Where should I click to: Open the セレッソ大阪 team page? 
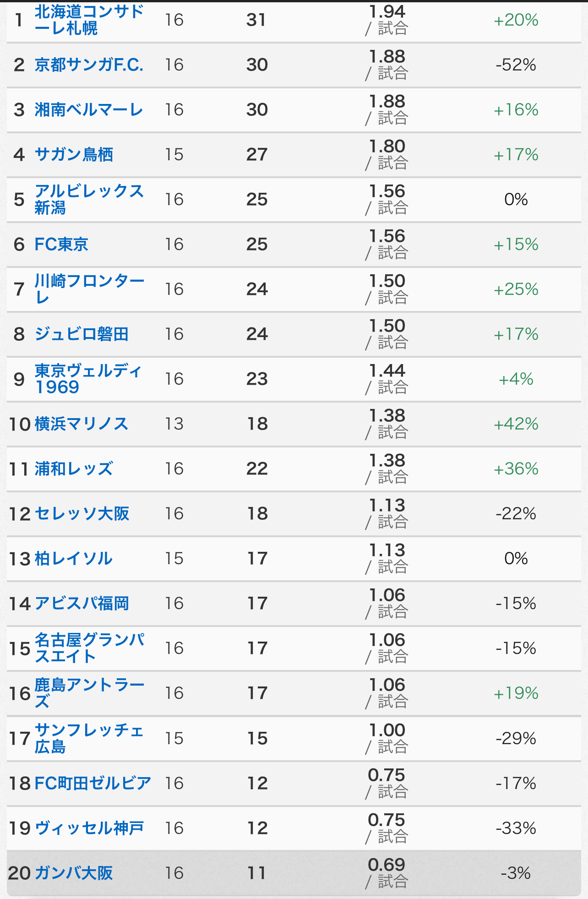click(82, 513)
